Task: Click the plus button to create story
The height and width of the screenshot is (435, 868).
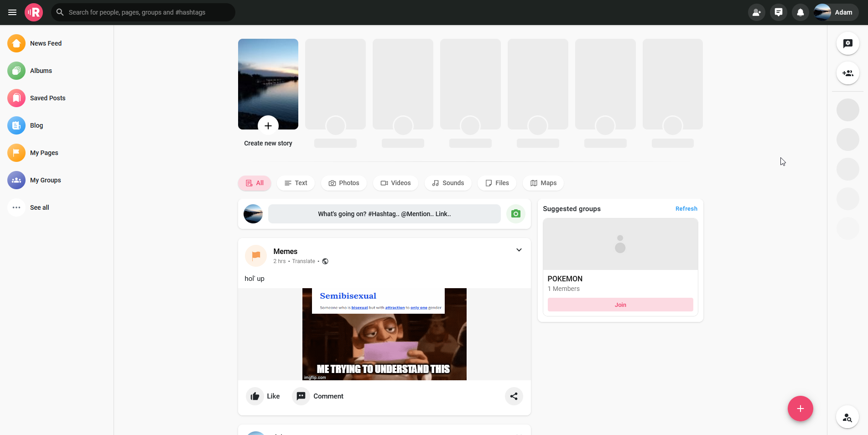Action: click(268, 126)
